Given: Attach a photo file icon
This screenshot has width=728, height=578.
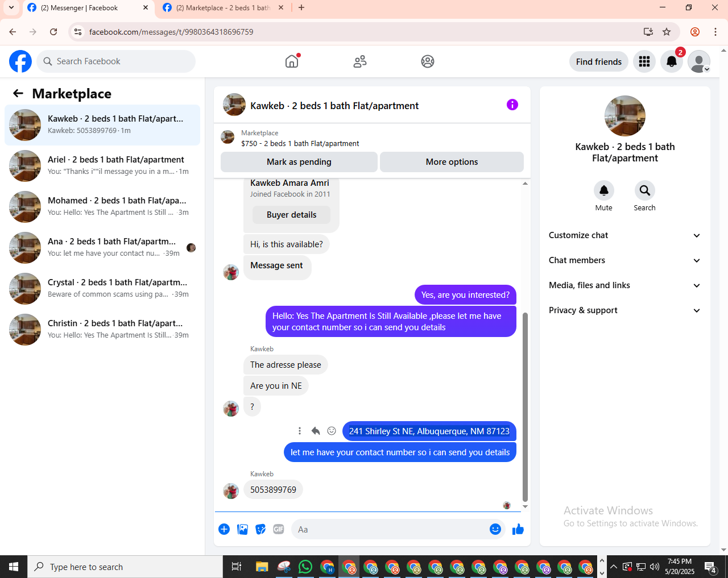Looking at the screenshot, I should click(242, 529).
